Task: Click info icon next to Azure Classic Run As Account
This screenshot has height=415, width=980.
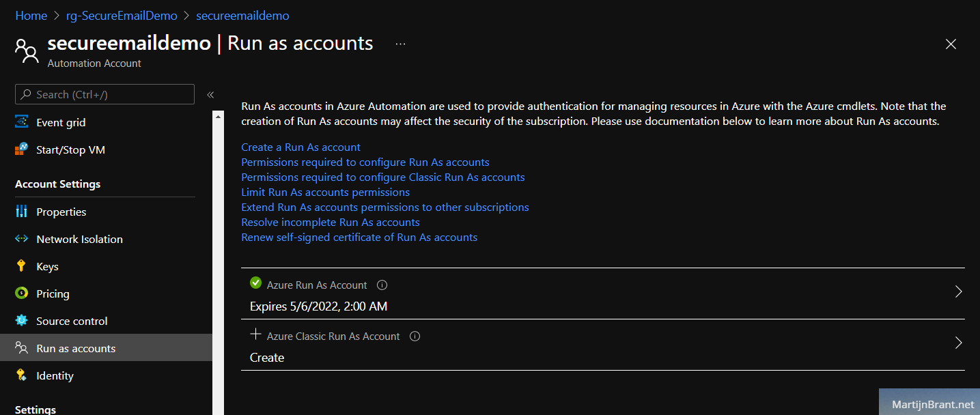Action: [x=415, y=337]
